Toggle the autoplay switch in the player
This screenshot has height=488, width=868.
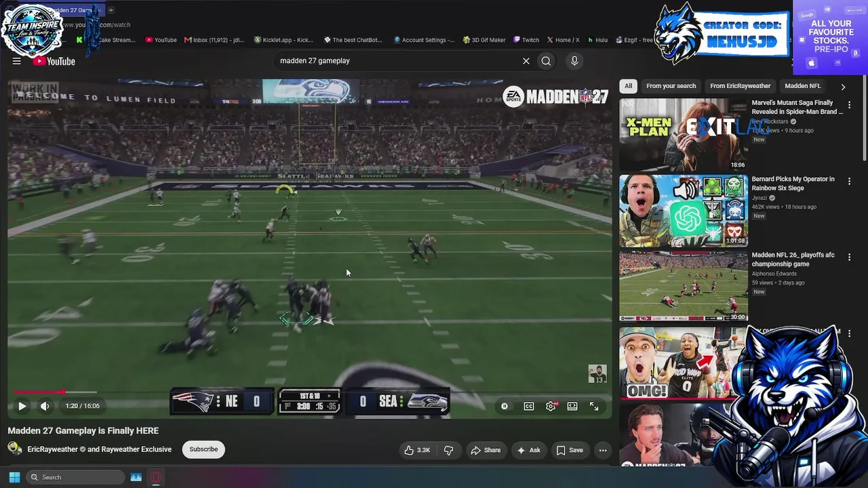[x=505, y=406]
